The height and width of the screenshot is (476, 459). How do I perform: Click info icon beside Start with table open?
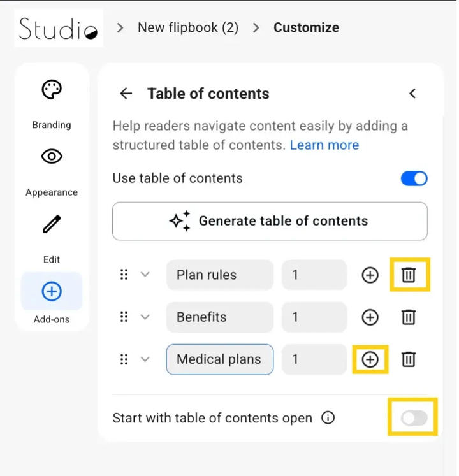tap(328, 418)
